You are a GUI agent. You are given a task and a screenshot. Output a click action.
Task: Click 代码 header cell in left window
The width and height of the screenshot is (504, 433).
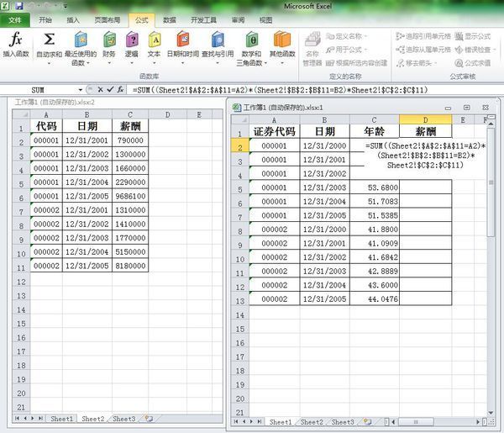tap(46, 126)
